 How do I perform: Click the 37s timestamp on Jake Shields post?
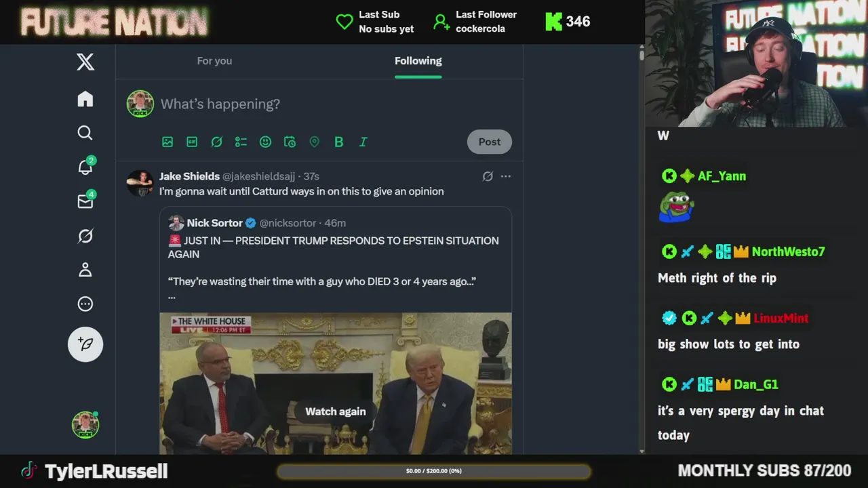click(311, 176)
